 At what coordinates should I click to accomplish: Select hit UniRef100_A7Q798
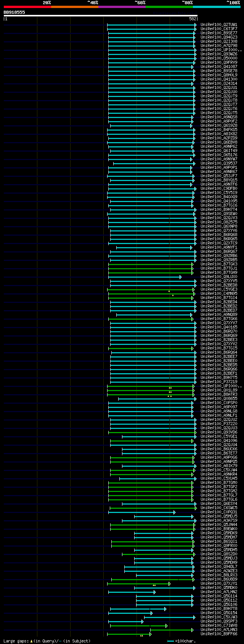point(219,45)
